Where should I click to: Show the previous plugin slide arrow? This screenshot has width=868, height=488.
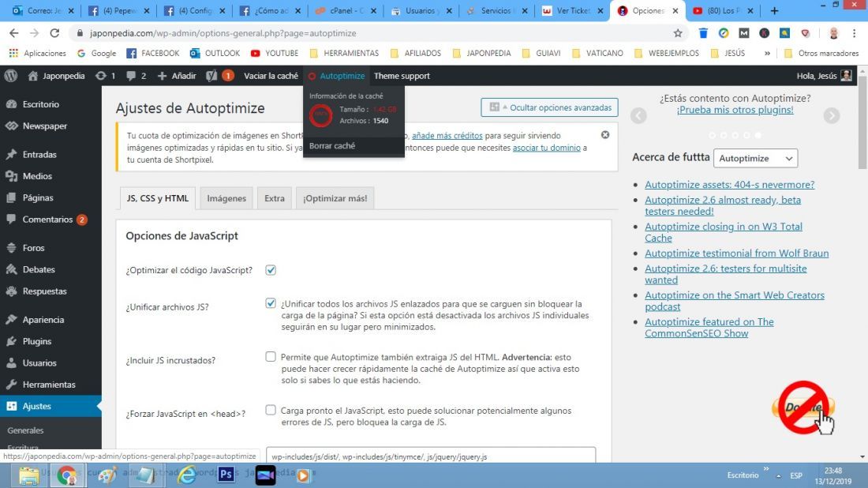(x=638, y=115)
